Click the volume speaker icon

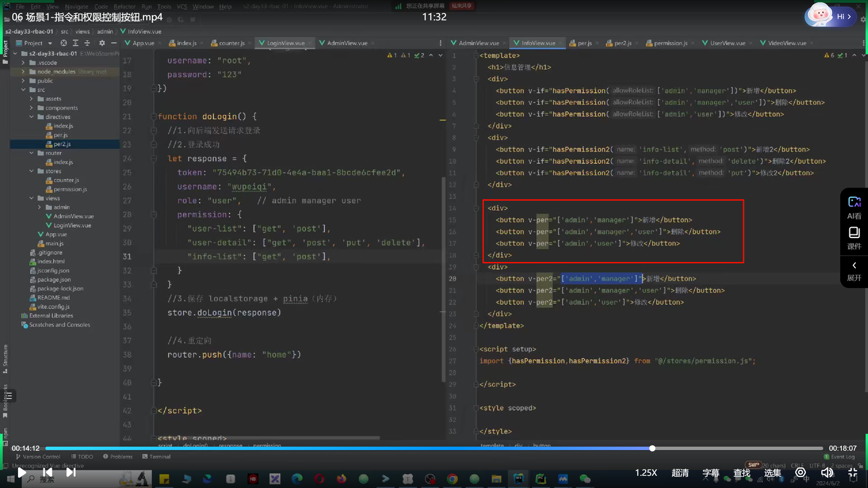[827, 473]
